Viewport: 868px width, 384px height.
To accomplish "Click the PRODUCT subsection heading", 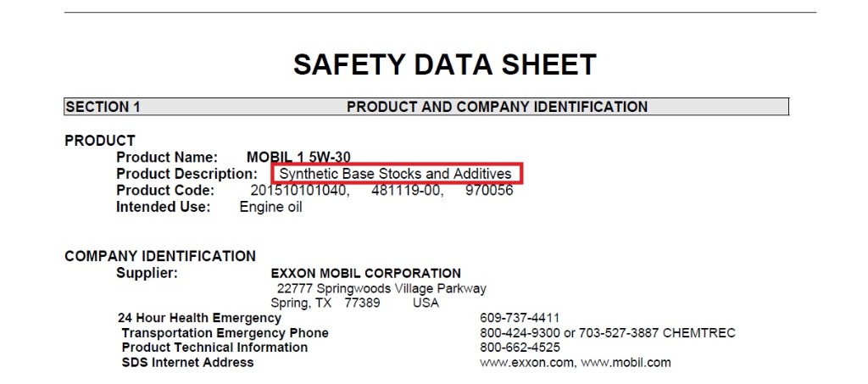I will pos(100,141).
